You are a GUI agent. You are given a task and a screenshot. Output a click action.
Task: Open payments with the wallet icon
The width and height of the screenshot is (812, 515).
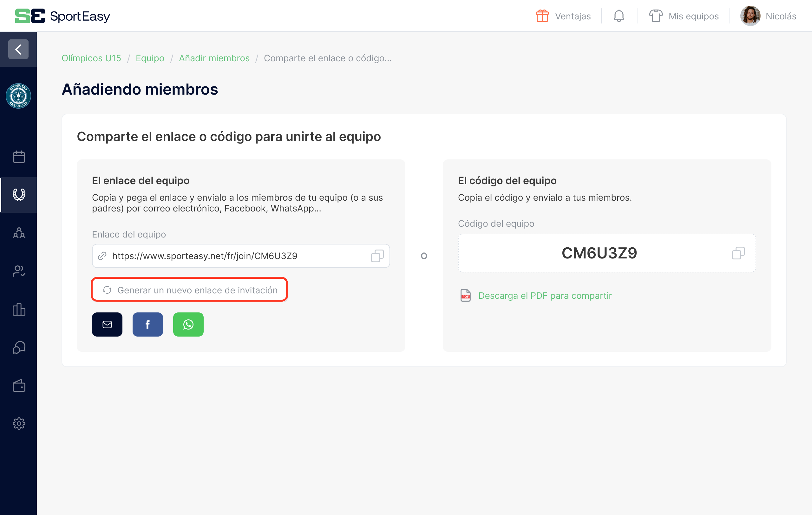click(18, 385)
